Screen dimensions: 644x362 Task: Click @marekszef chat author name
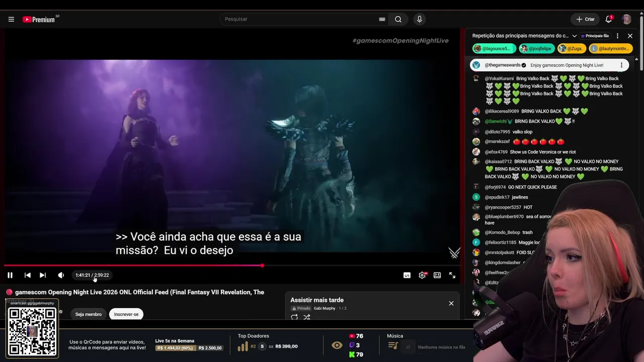[497, 142]
